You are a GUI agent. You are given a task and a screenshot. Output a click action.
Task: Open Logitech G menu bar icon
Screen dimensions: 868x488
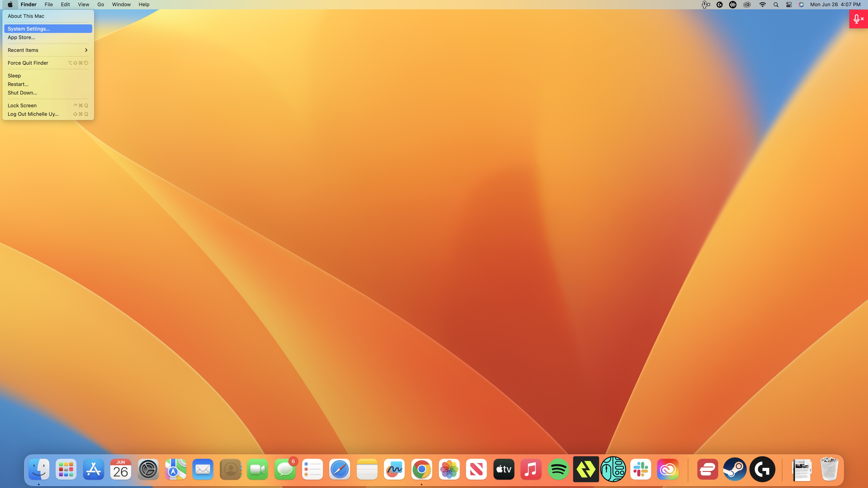pyautogui.click(x=719, y=4)
